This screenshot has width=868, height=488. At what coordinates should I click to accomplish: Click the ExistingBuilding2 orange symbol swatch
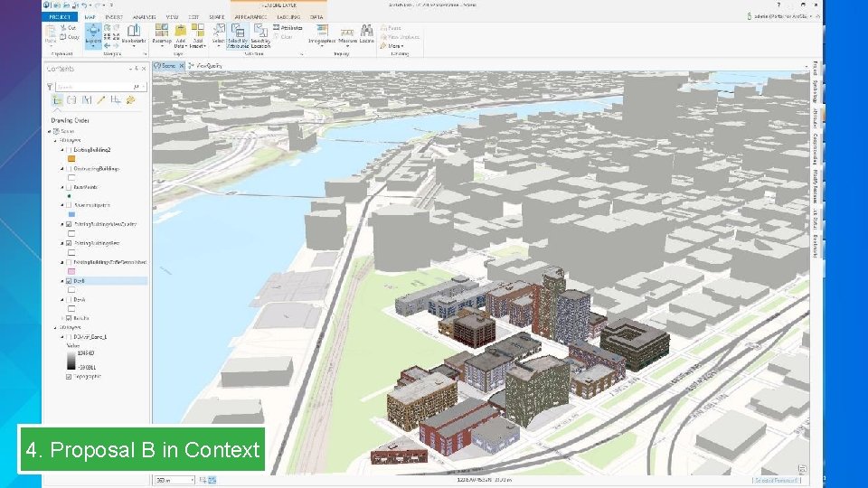[71, 159]
